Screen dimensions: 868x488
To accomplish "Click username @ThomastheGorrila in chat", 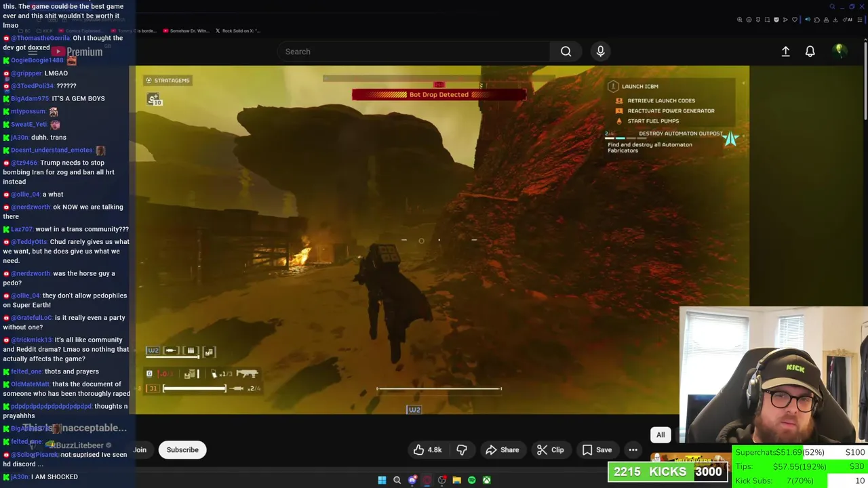I will pyautogui.click(x=40, y=38).
